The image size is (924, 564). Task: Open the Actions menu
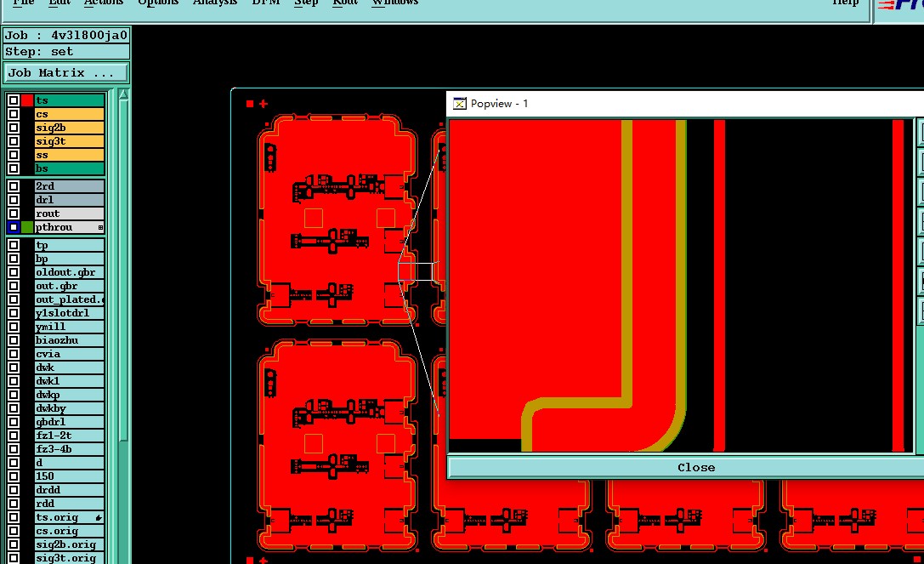104,2
